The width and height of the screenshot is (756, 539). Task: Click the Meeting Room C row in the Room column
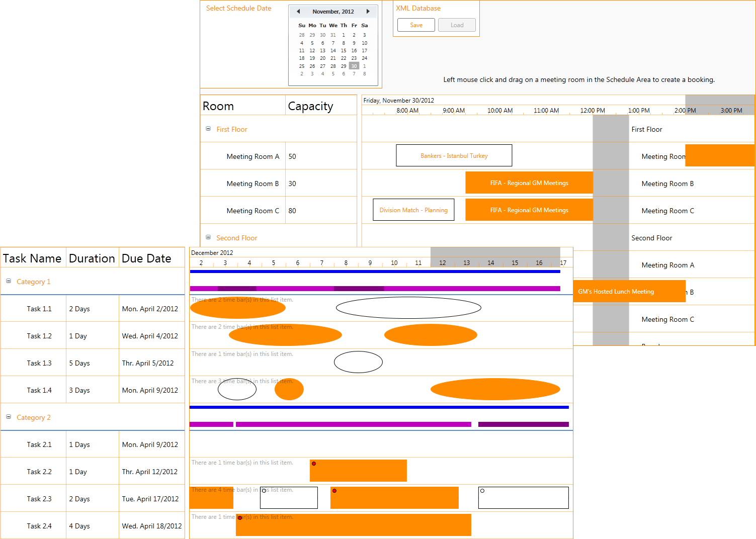point(253,210)
